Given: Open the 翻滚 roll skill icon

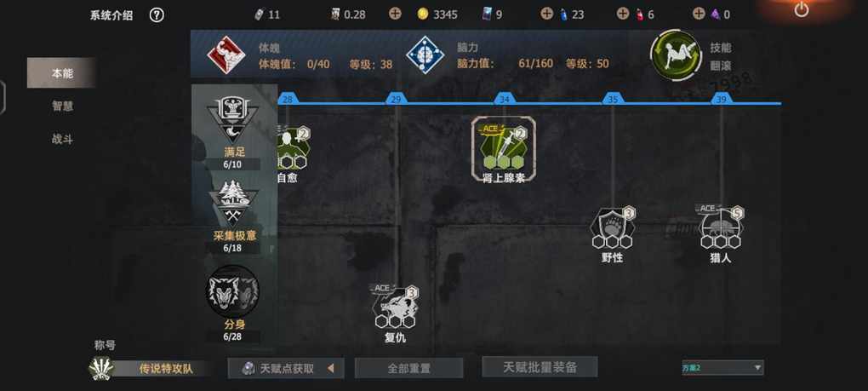Looking at the screenshot, I should click(x=676, y=55).
